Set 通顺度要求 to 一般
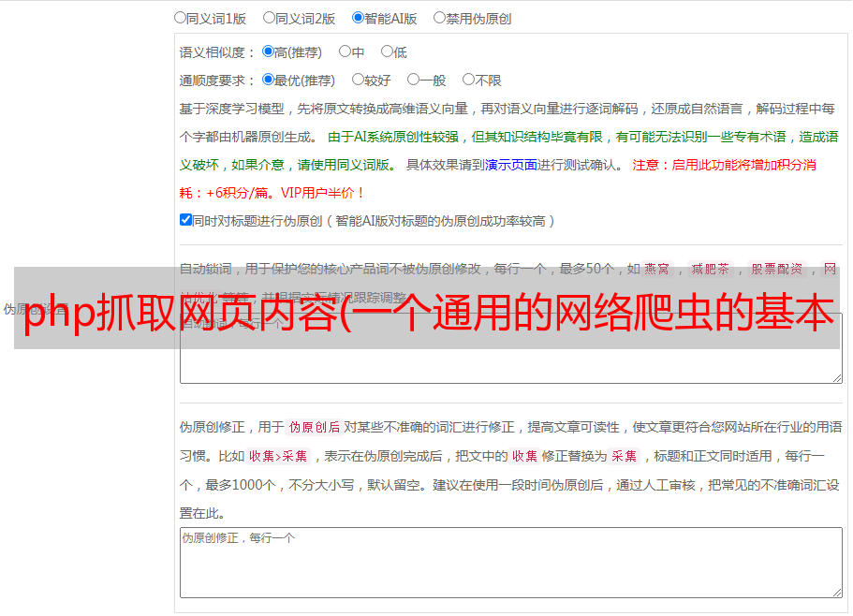853x616 pixels. point(414,80)
